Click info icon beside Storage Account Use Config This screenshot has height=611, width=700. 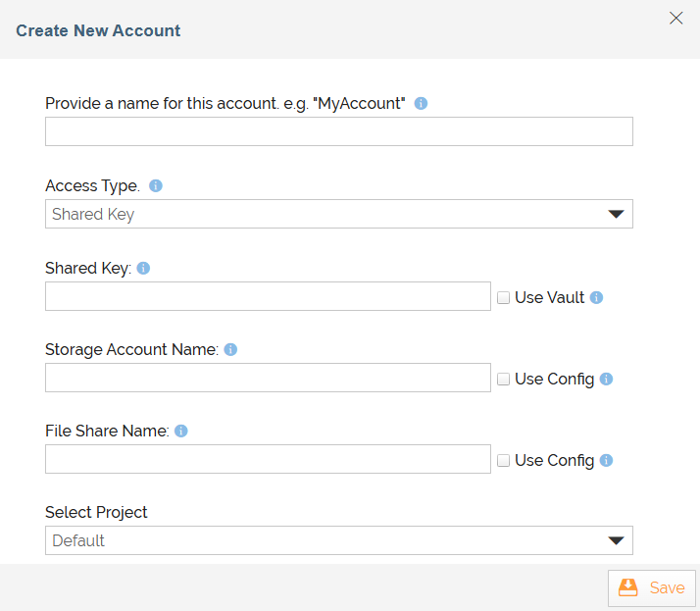click(606, 379)
